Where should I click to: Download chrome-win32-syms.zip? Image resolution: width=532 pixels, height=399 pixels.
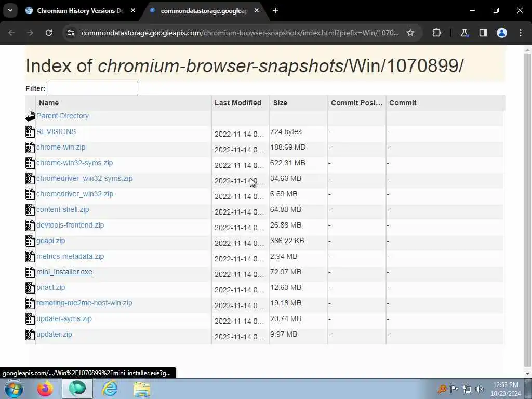coord(74,163)
